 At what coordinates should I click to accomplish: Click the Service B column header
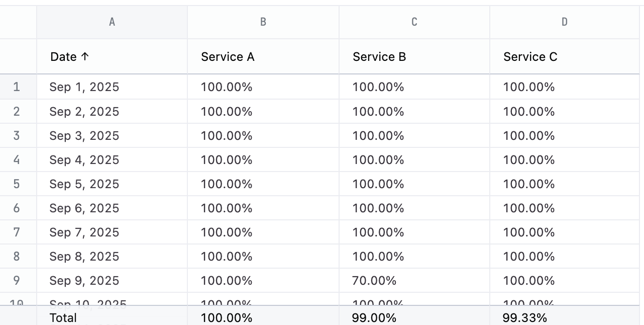pyautogui.click(x=379, y=57)
